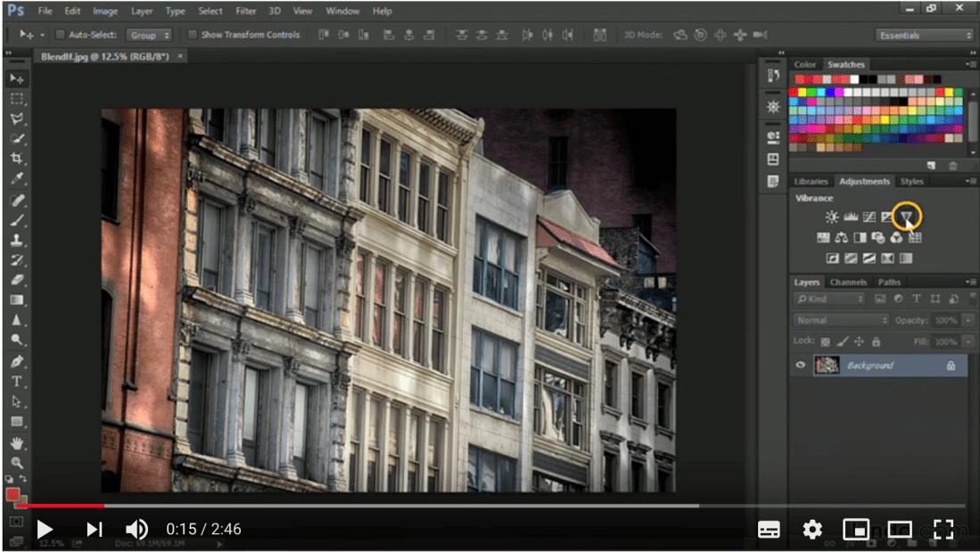The height and width of the screenshot is (552, 980).
Task: Play the video
Action: click(x=45, y=529)
